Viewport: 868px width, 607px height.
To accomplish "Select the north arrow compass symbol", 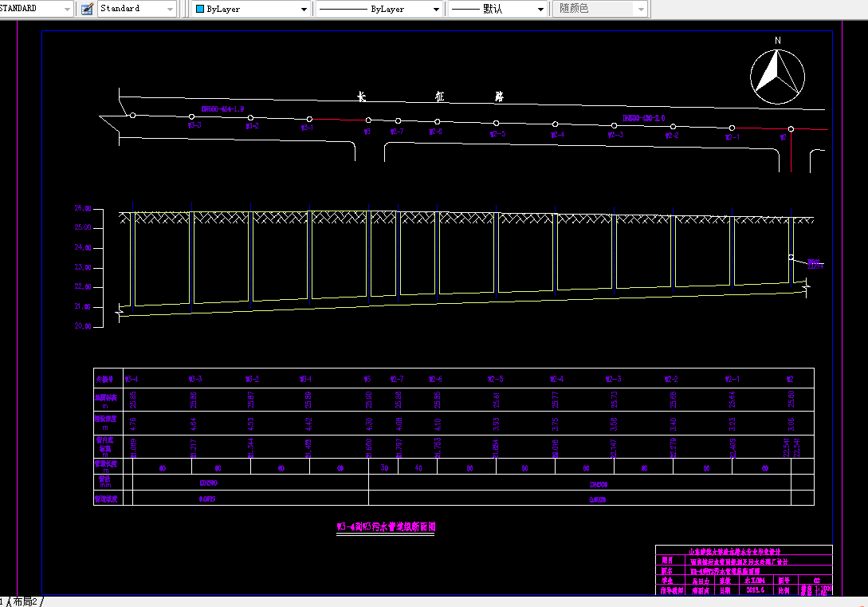I will pos(777,77).
